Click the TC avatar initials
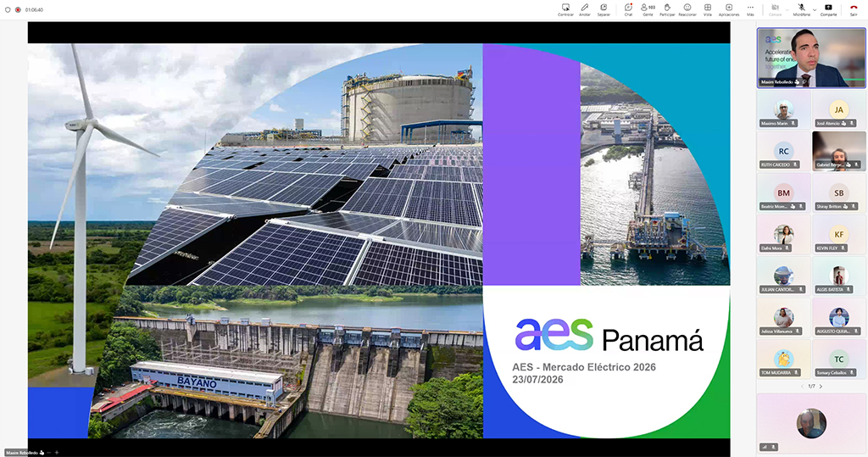Viewport: 868px width, 457px height. [x=838, y=359]
